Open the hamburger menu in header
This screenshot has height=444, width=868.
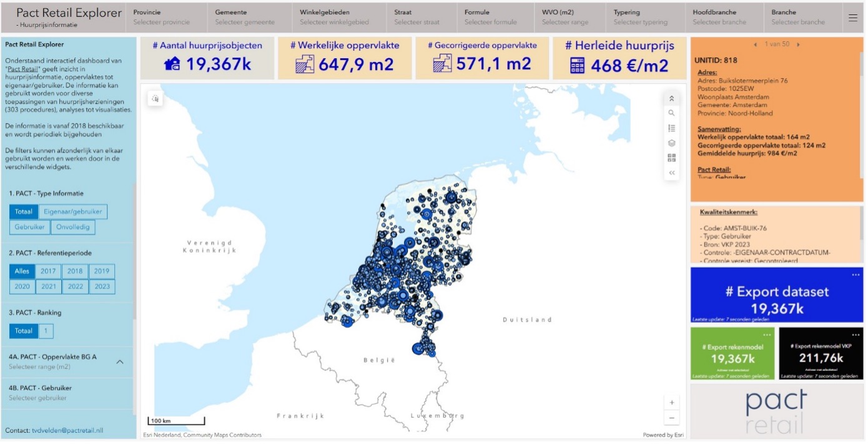click(852, 18)
